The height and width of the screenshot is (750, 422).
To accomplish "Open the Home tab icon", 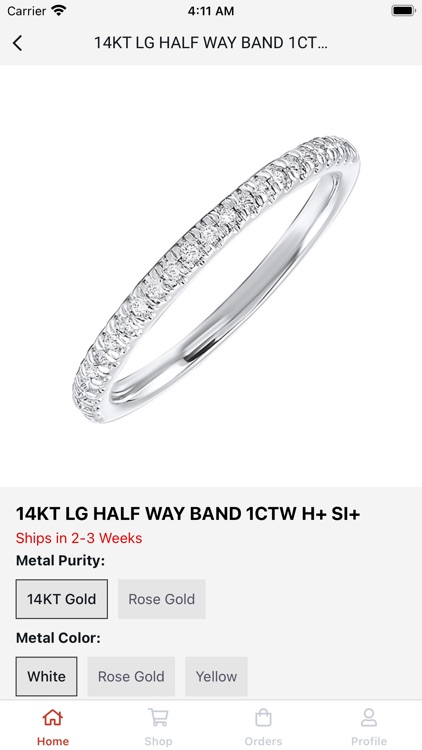I will [x=53, y=717].
